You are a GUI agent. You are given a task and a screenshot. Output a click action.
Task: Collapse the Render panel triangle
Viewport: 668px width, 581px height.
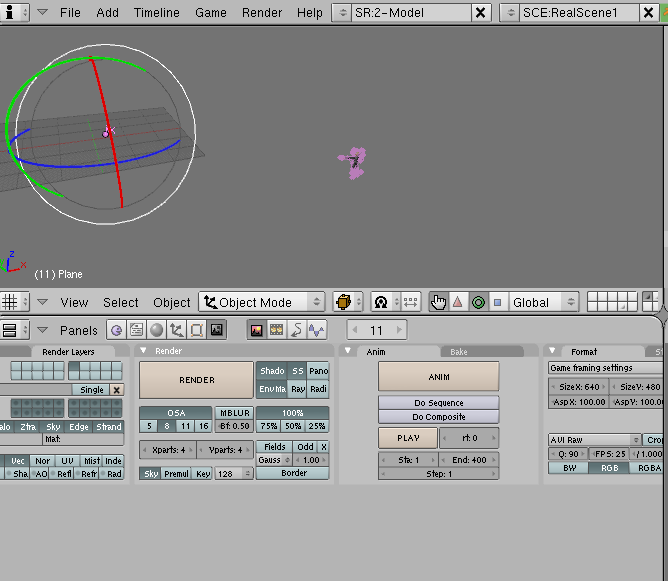(x=144, y=351)
